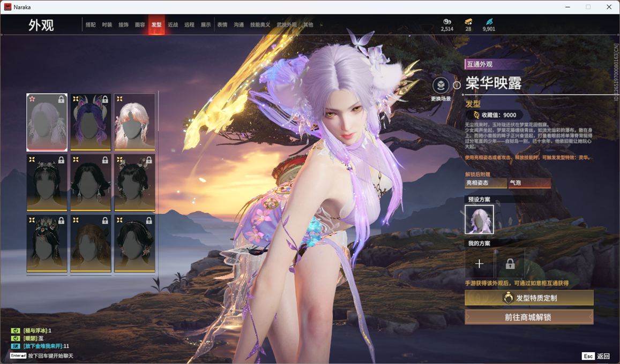The height and width of the screenshot is (364, 620).
Task: Click the chat message from 福与浮冰
Action: (x=31, y=330)
